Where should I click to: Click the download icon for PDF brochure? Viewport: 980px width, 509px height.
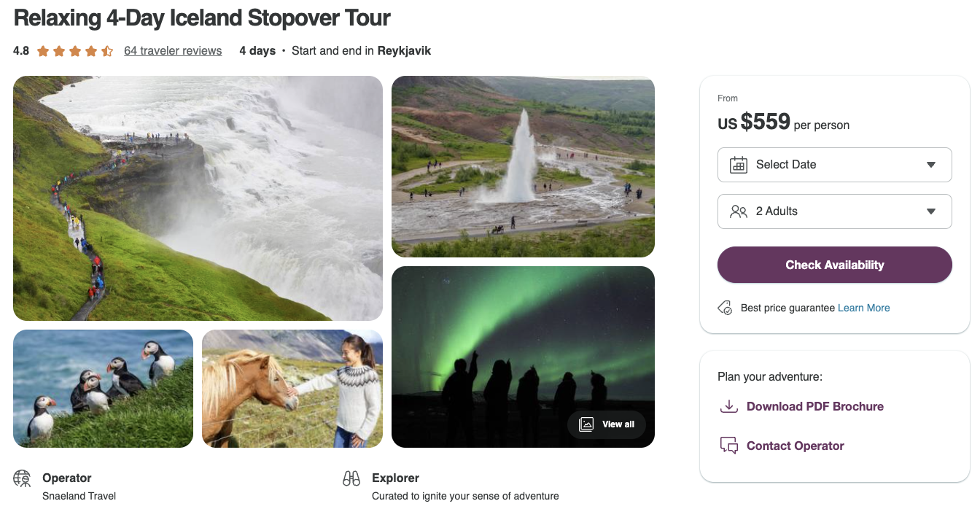click(x=728, y=407)
